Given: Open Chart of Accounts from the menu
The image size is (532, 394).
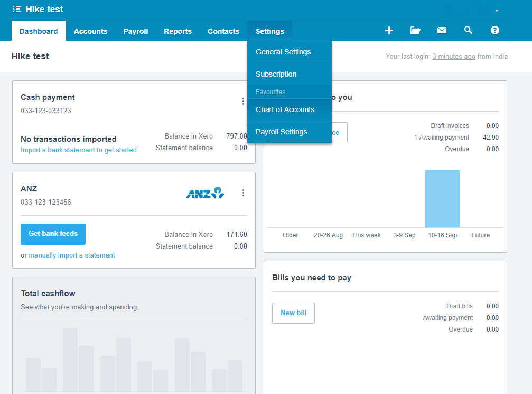Looking at the screenshot, I should tap(290, 109).
